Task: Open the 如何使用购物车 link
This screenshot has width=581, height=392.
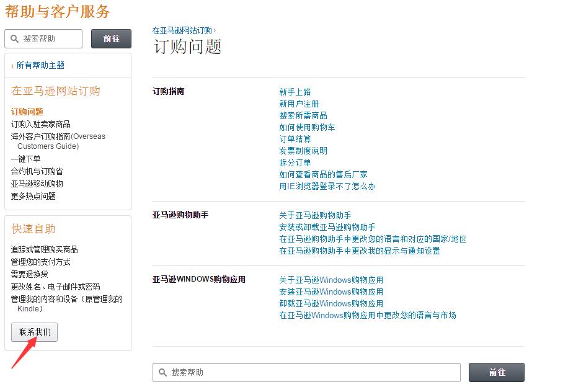Action: pos(307,127)
